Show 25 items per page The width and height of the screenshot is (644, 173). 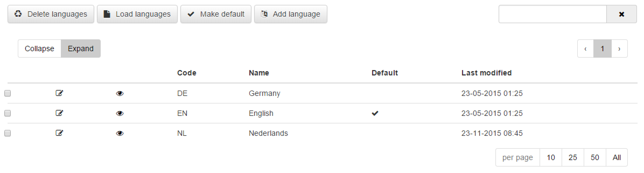point(573,157)
